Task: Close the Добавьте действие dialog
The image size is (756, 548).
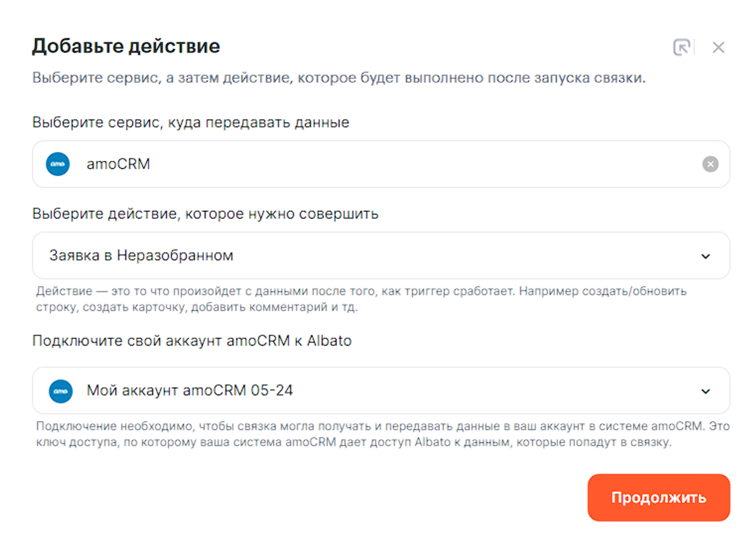Action: click(x=718, y=47)
